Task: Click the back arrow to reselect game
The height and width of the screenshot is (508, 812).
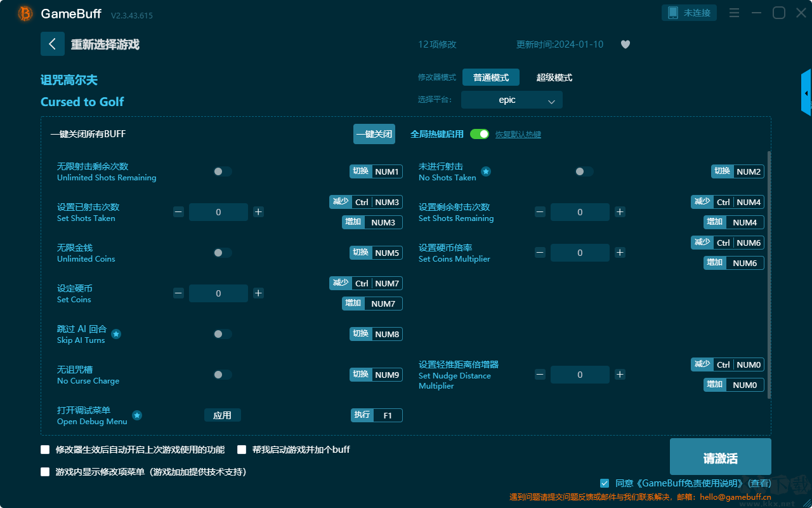Action: pyautogui.click(x=53, y=44)
